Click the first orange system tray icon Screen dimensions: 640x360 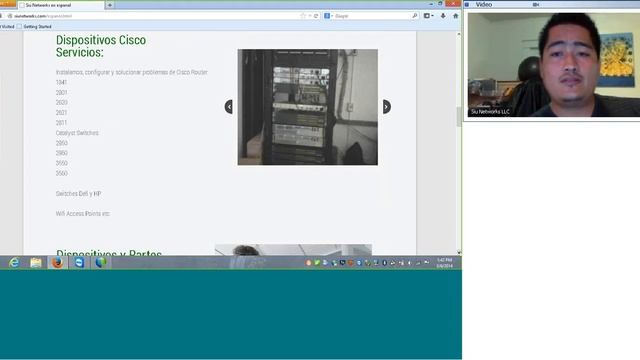point(309,263)
